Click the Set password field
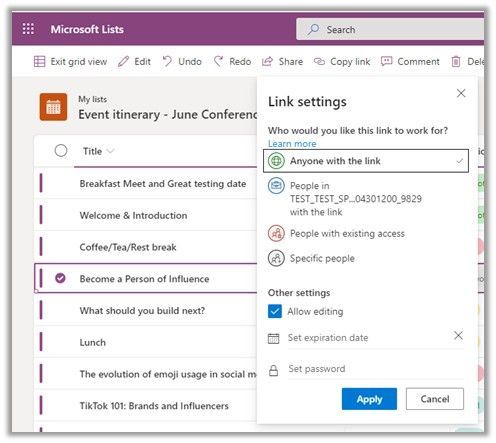This screenshot has height=443, width=496. tap(376, 369)
